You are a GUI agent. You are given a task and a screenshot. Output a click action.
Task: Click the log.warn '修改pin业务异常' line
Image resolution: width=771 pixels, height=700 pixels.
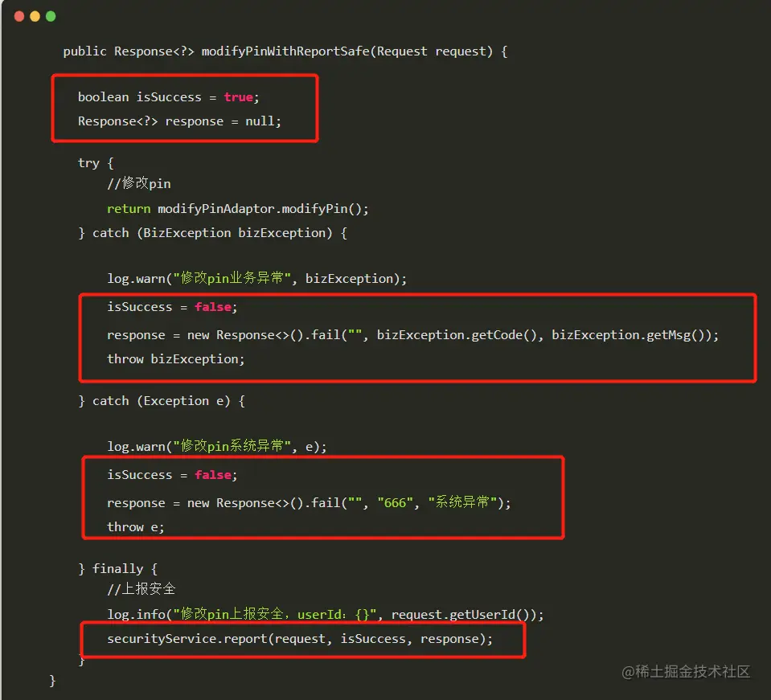[257, 278]
